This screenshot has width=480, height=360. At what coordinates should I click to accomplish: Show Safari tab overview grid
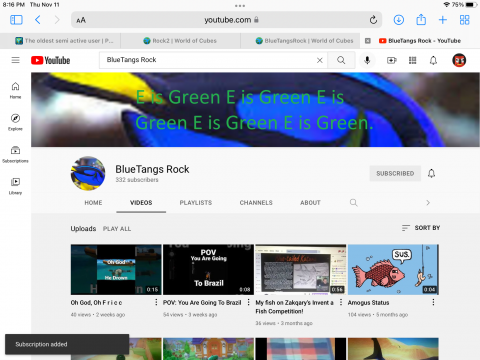464,20
